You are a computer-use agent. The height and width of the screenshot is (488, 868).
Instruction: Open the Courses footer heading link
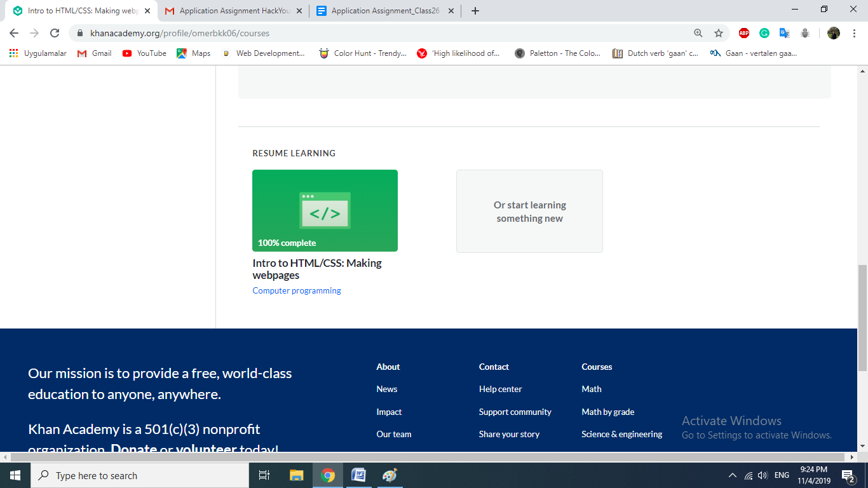coord(597,367)
